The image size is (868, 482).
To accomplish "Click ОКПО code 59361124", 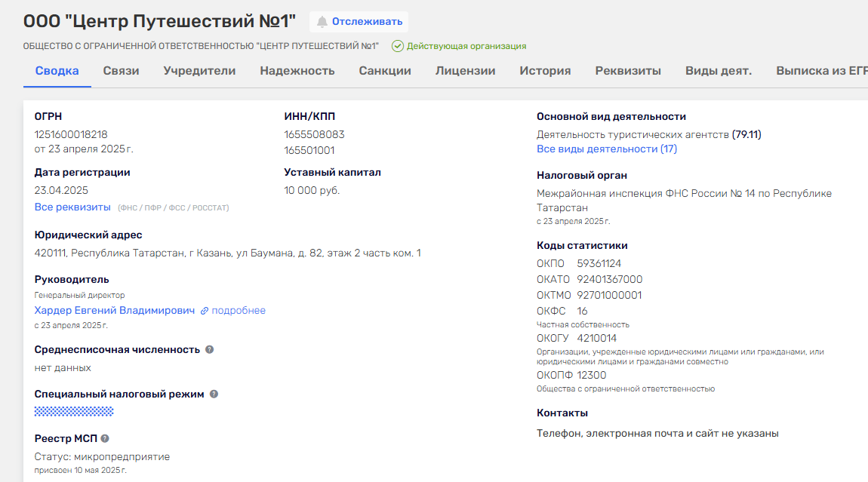I will (599, 263).
